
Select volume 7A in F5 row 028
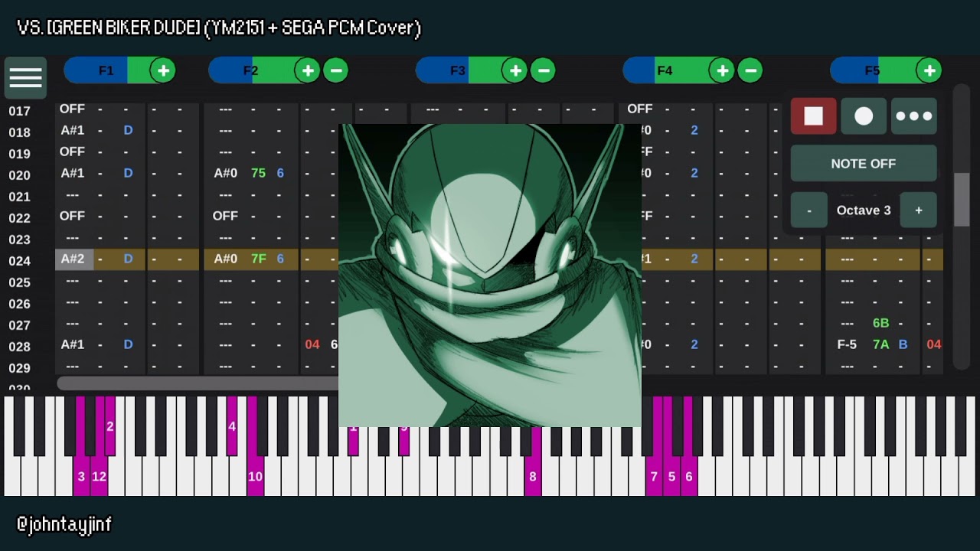click(x=881, y=345)
